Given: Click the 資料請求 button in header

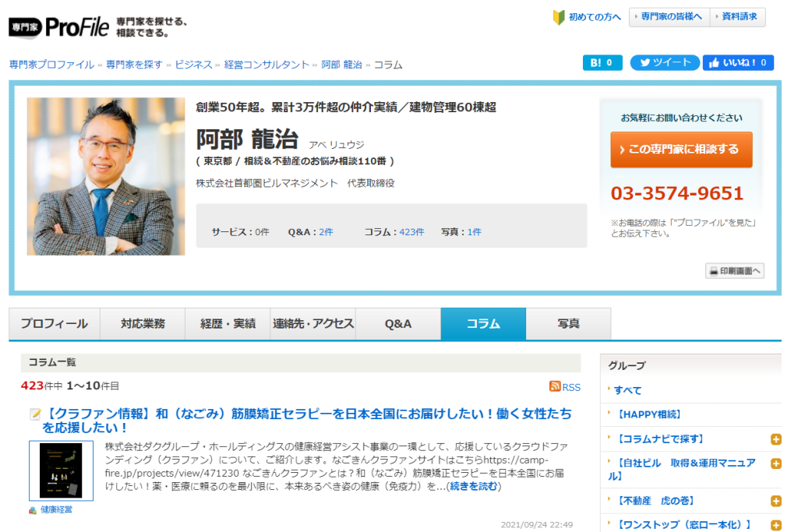Looking at the screenshot, I should pyautogui.click(x=737, y=17).
